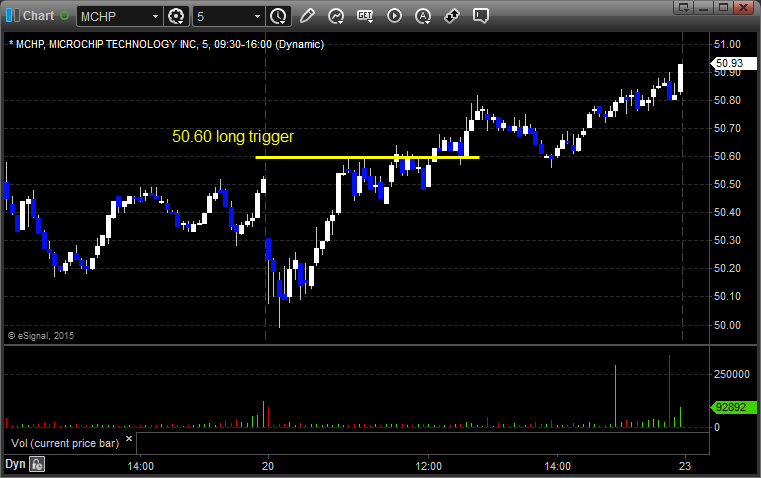Close the chart window
Image resolution: width=761 pixels, height=478 pixels.
pos(743,7)
